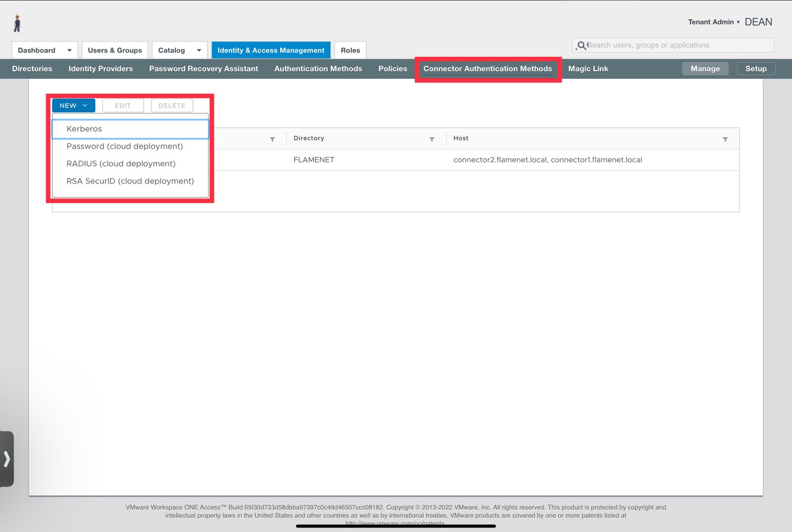The width and height of the screenshot is (792, 532).
Task: Select Kerberos from the NEW menu
Action: pos(84,129)
